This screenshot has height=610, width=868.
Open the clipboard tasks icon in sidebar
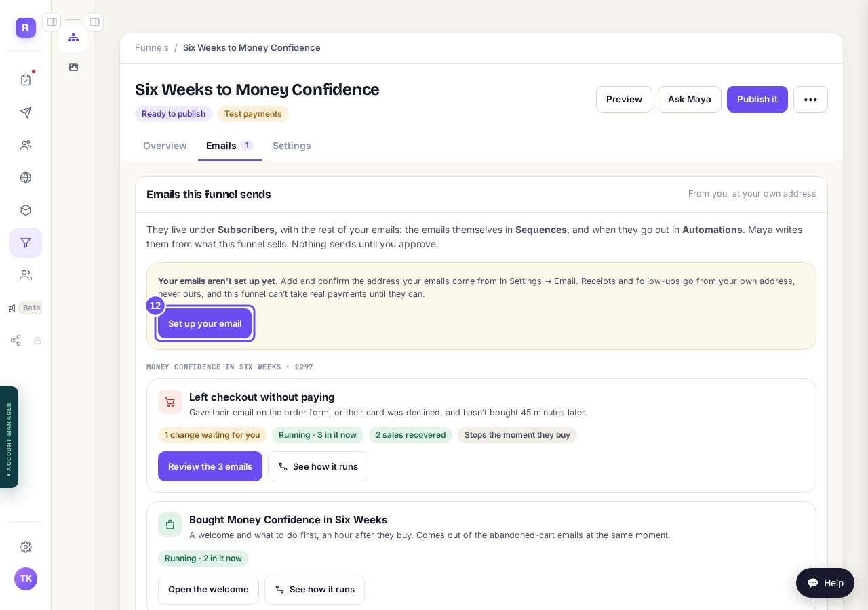26,80
